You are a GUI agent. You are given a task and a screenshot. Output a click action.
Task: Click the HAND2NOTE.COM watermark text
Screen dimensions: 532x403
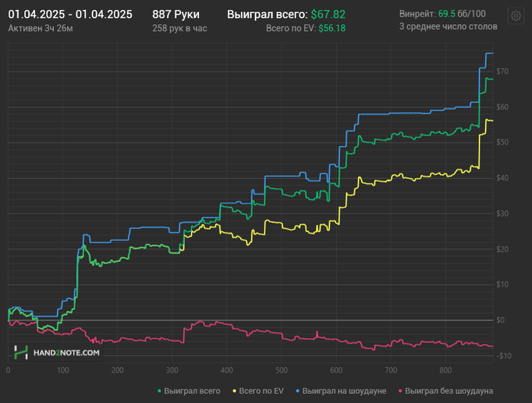point(67,353)
